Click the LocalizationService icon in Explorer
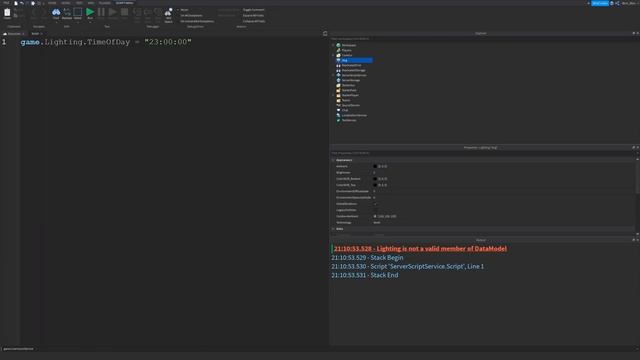This screenshot has height=360, width=640. click(x=338, y=116)
